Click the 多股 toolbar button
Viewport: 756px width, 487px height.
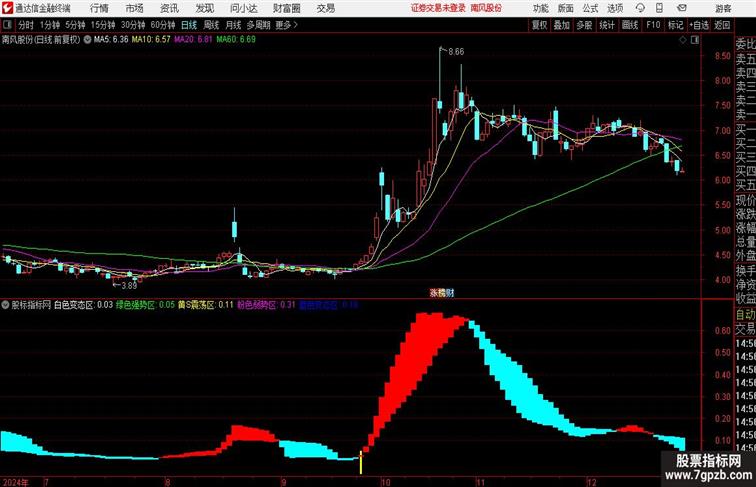[x=584, y=25]
